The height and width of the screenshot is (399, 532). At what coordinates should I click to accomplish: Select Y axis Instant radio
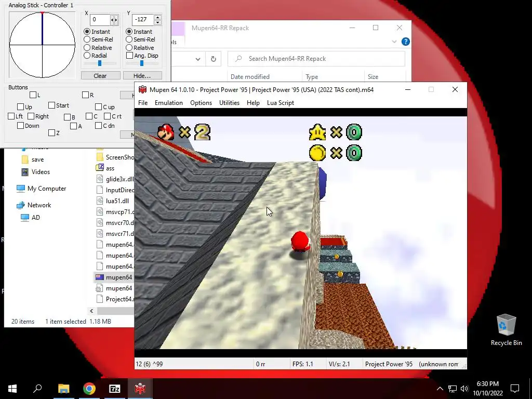click(x=129, y=32)
